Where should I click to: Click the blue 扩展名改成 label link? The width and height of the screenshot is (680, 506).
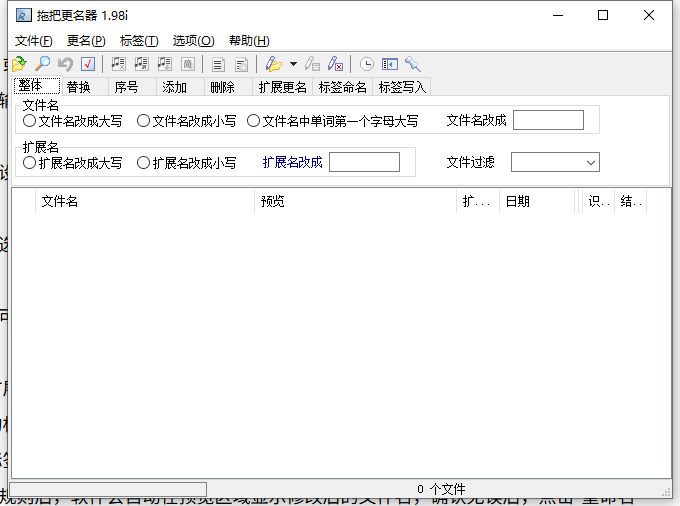(x=293, y=162)
